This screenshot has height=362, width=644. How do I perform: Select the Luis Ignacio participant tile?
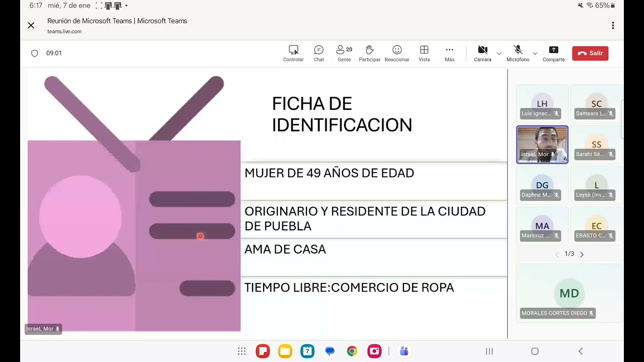pyautogui.click(x=542, y=104)
